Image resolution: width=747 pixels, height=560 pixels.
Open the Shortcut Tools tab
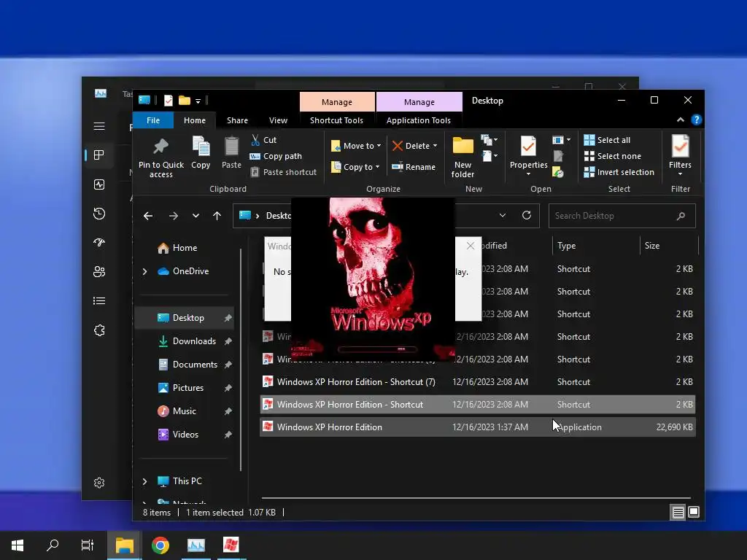336,120
